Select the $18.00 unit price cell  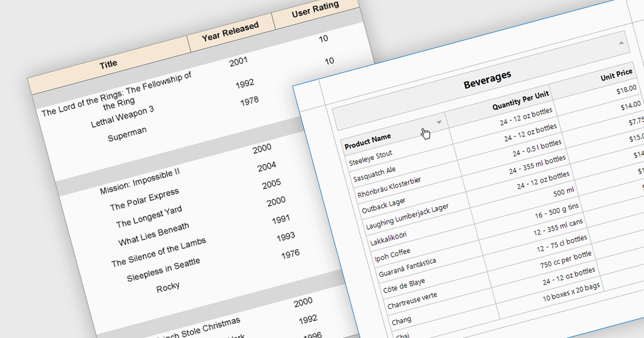[x=625, y=90]
